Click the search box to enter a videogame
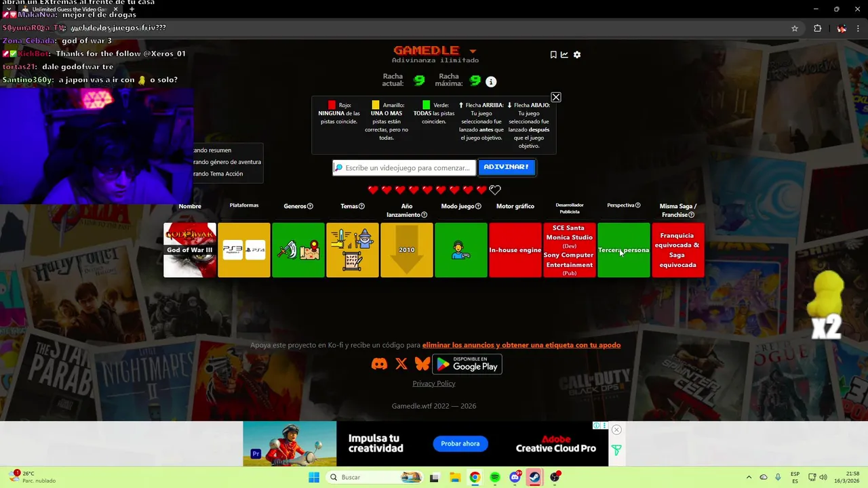Image resolution: width=868 pixels, height=488 pixels. (404, 167)
